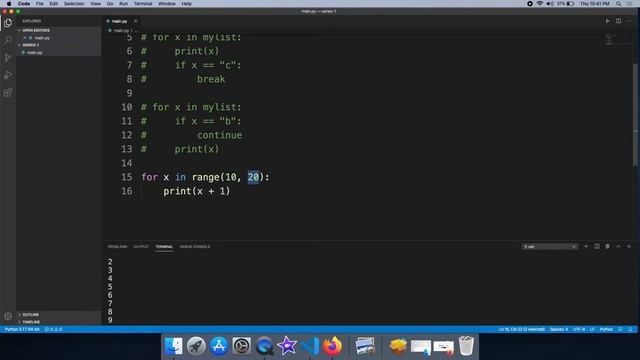Open the Code application menu
The height and width of the screenshot is (360, 640).
pyautogui.click(x=24, y=4)
